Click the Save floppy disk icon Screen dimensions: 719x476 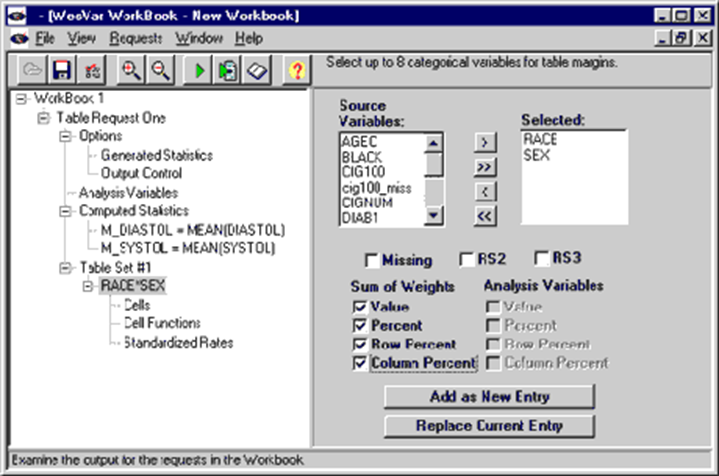62,70
